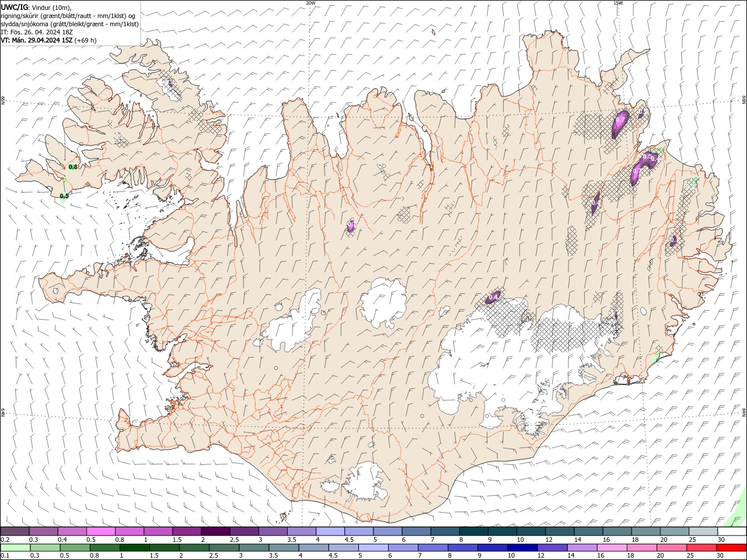Image resolution: width=747 pixels, height=560 pixels.
Task: Click the bright pink 0.5 swatch in upper legend
Action: (x=100, y=531)
